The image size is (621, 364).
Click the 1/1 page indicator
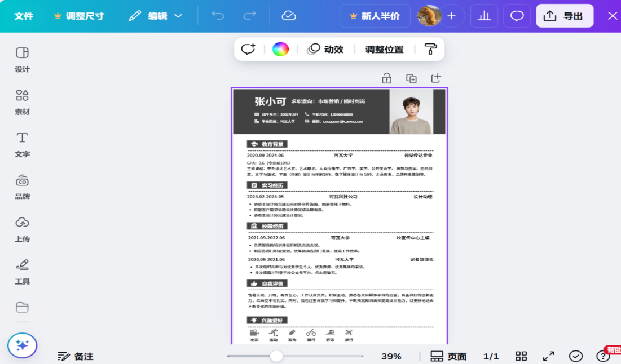point(491,357)
